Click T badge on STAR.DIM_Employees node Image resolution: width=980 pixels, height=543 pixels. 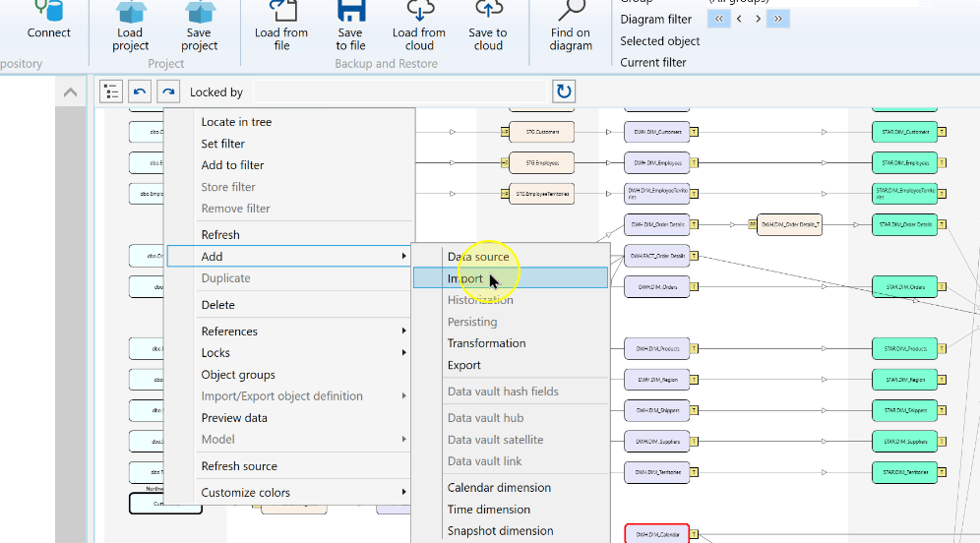(x=942, y=163)
